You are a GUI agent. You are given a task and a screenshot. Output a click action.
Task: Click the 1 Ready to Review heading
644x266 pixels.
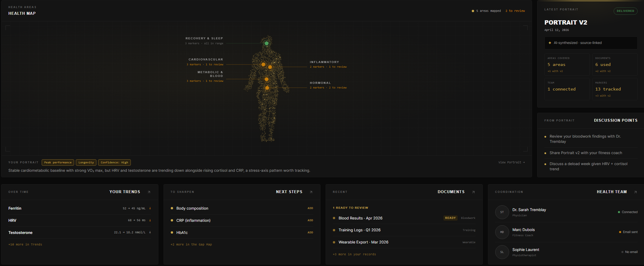[x=351, y=208]
